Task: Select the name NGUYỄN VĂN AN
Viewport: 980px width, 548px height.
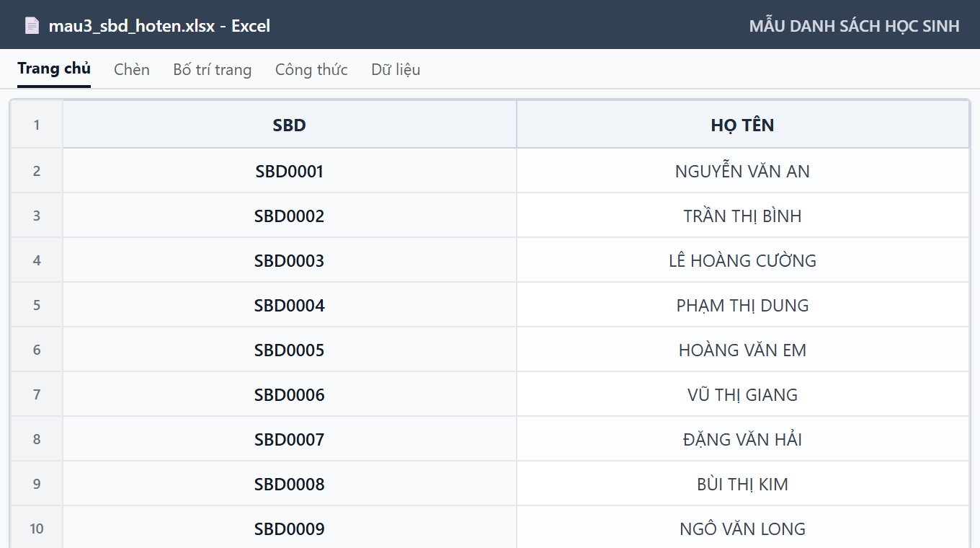Action: 743,171
